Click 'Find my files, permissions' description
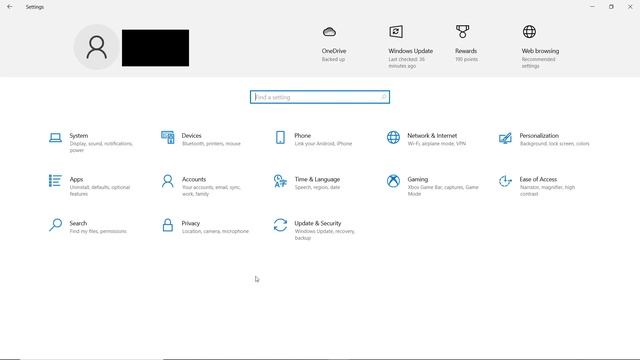The height and width of the screenshot is (360, 640). pyautogui.click(x=98, y=231)
